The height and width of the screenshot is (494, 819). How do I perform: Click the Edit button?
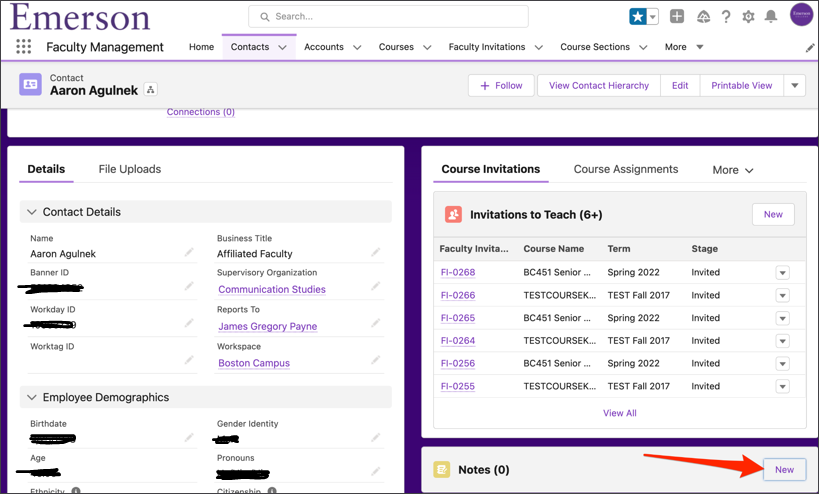point(680,86)
